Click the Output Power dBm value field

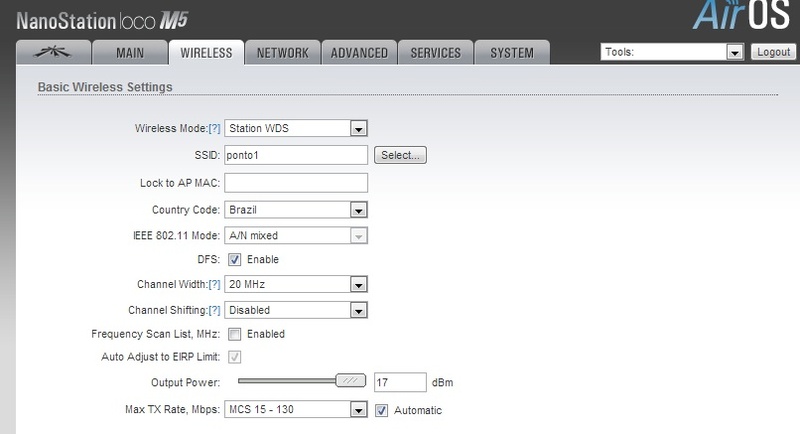[x=400, y=382]
